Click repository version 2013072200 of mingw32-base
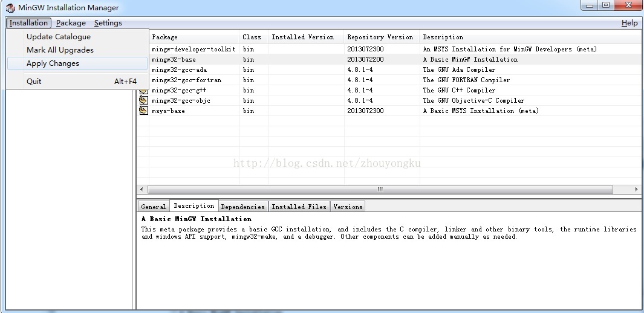Viewport: 644px width, 313px height. pos(365,59)
